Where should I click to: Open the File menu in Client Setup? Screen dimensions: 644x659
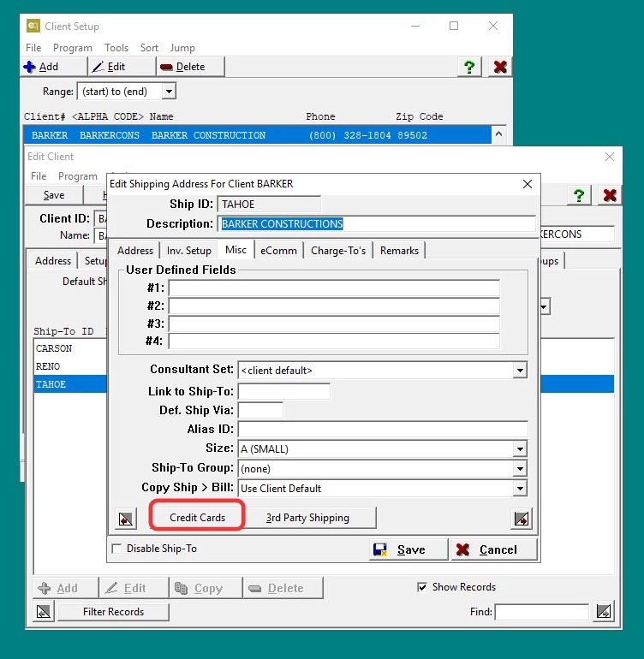click(x=33, y=48)
